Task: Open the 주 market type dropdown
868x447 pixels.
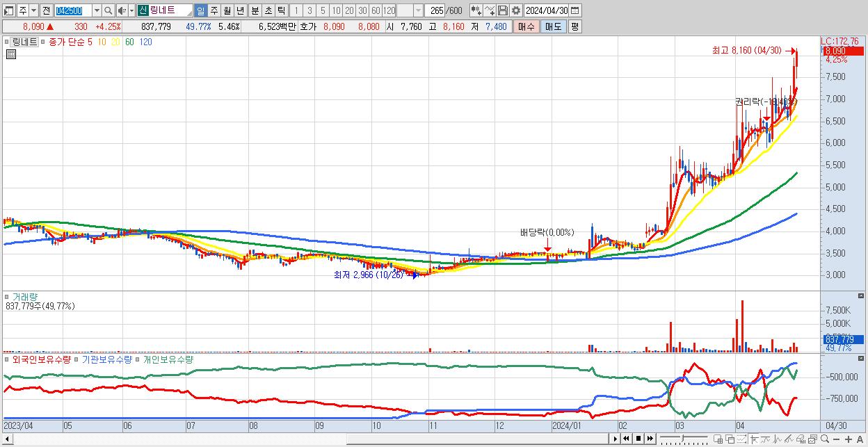Action: coord(33,10)
